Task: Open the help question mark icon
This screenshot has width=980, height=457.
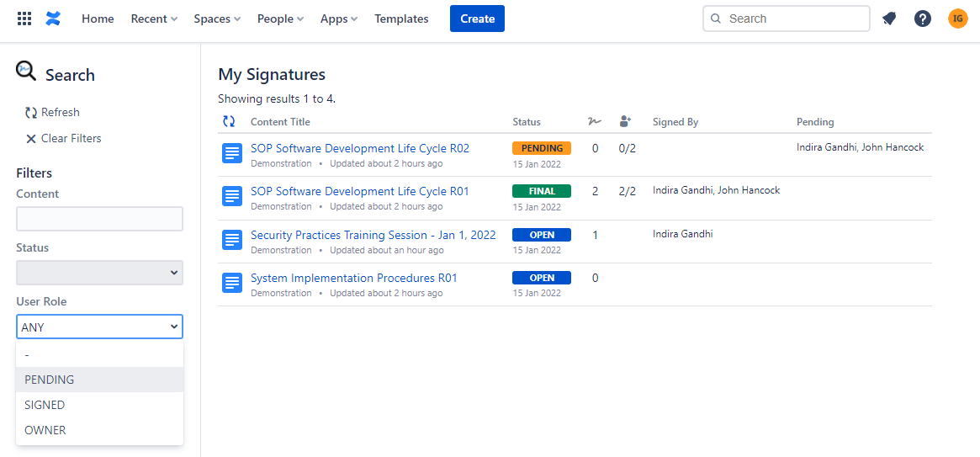Action: tap(923, 19)
